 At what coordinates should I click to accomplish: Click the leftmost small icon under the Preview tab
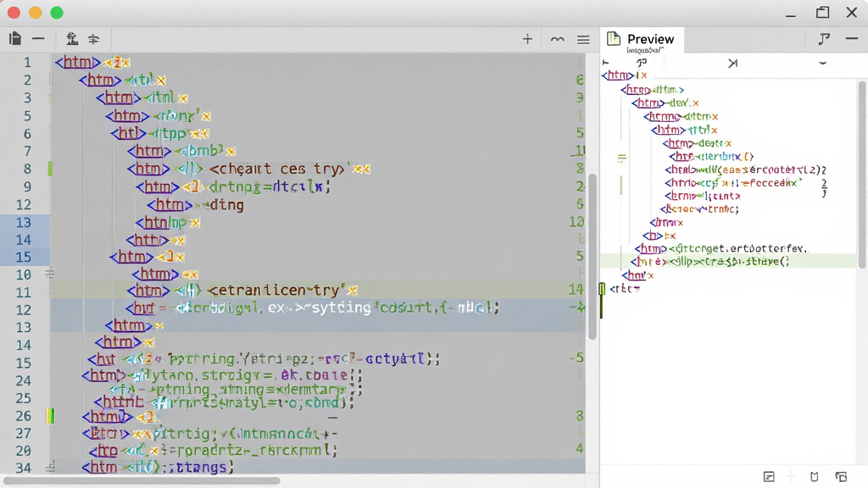point(605,63)
